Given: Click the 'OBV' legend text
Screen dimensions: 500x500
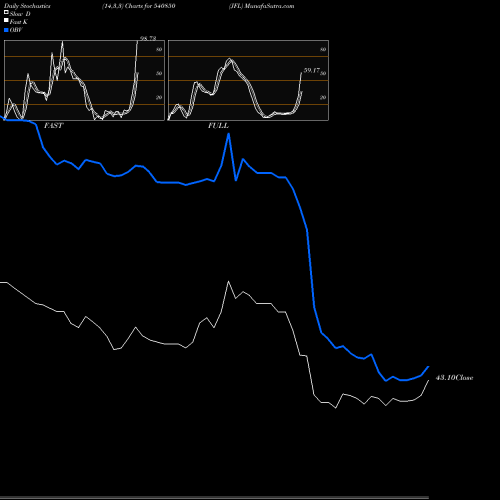Looking at the screenshot, I should (x=16, y=30).
